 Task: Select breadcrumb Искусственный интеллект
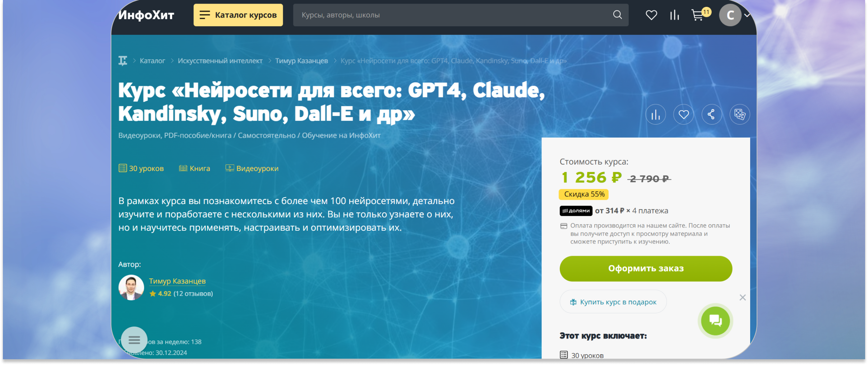click(x=220, y=61)
